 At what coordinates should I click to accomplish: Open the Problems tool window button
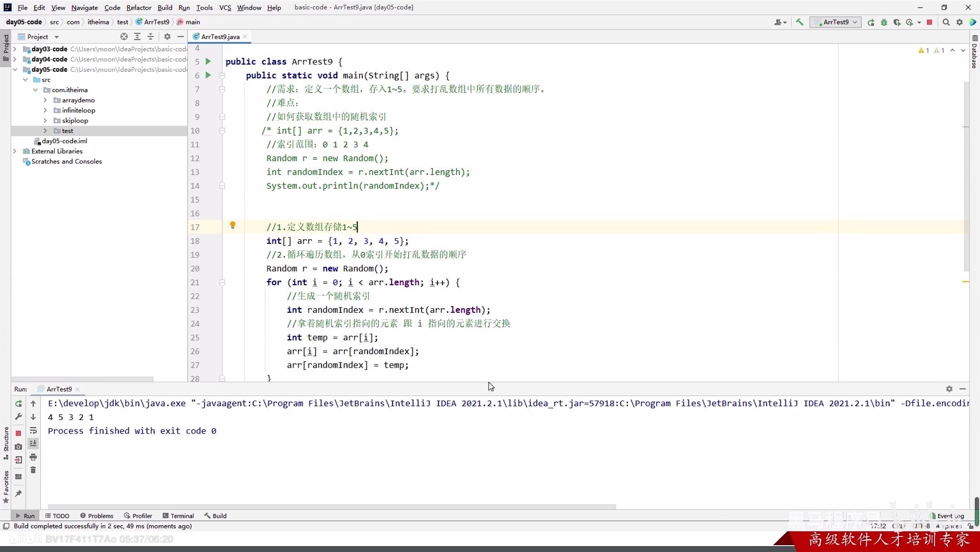pyautogui.click(x=97, y=516)
